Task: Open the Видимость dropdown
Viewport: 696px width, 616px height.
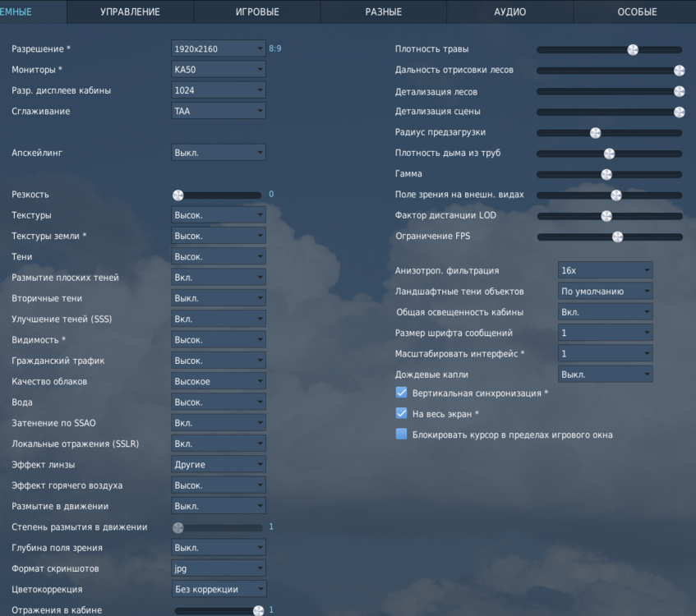Action: [x=219, y=339]
